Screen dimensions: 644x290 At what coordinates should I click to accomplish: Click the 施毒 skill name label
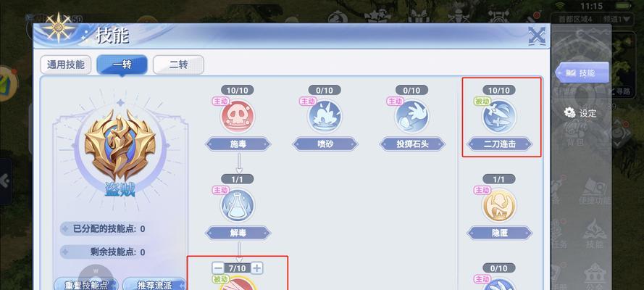point(238,144)
